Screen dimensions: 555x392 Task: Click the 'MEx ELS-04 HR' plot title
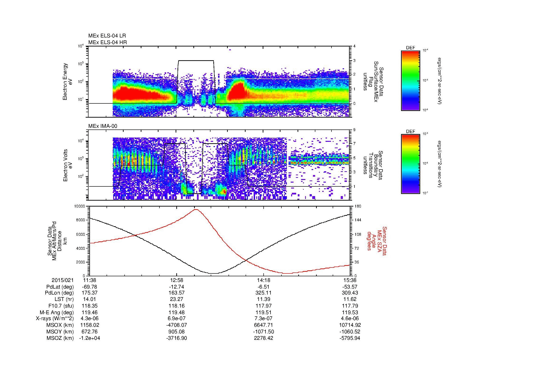(x=107, y=42)
